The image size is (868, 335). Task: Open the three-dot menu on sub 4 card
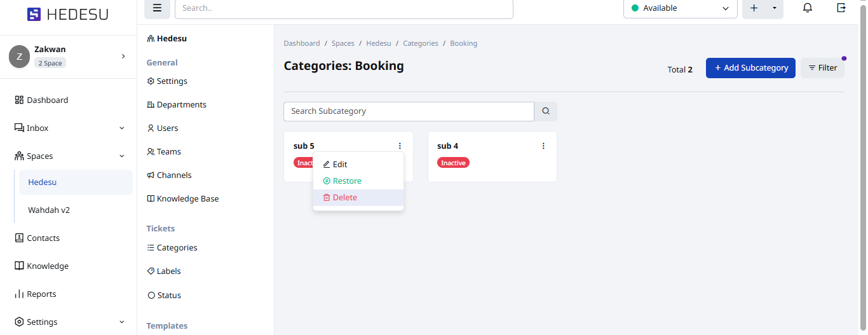point(543,146)
